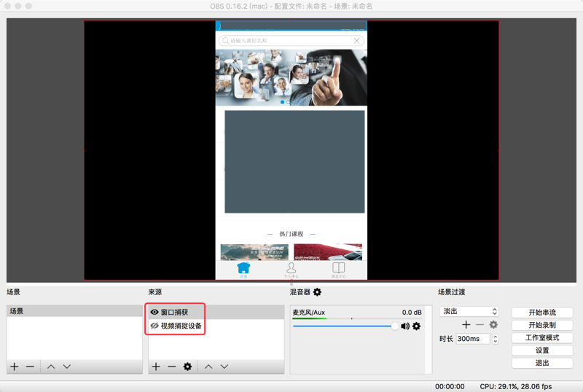Close the OBS window
The image size is (583, 392).
7,6
